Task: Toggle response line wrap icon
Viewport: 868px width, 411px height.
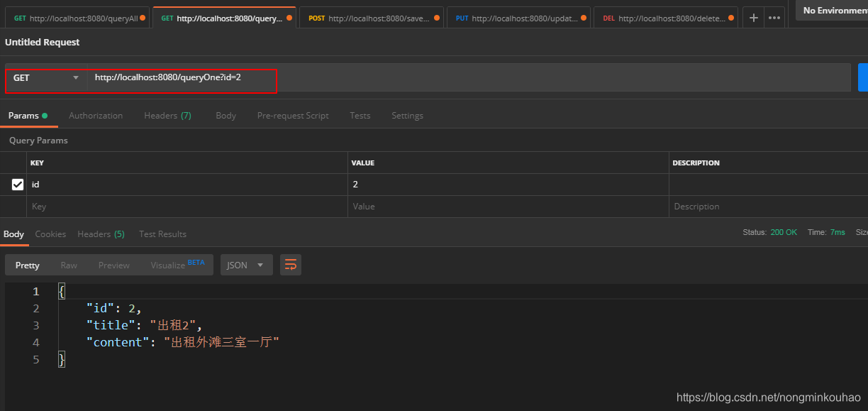Action: 291,265
